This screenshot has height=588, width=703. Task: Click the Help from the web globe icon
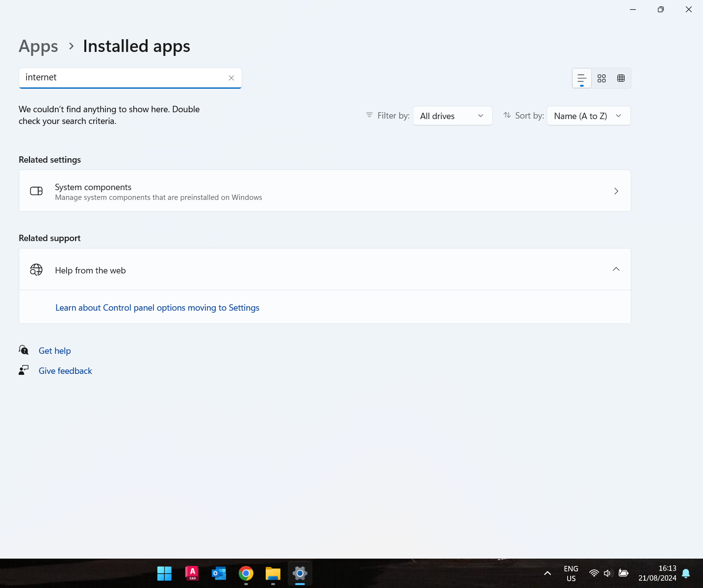(36, 269)
